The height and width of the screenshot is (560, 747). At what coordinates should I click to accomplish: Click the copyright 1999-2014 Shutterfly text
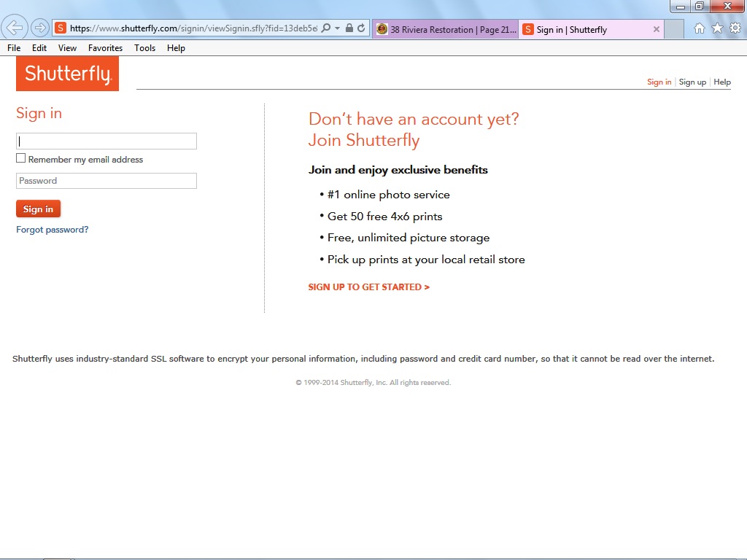tap(373, 382)
